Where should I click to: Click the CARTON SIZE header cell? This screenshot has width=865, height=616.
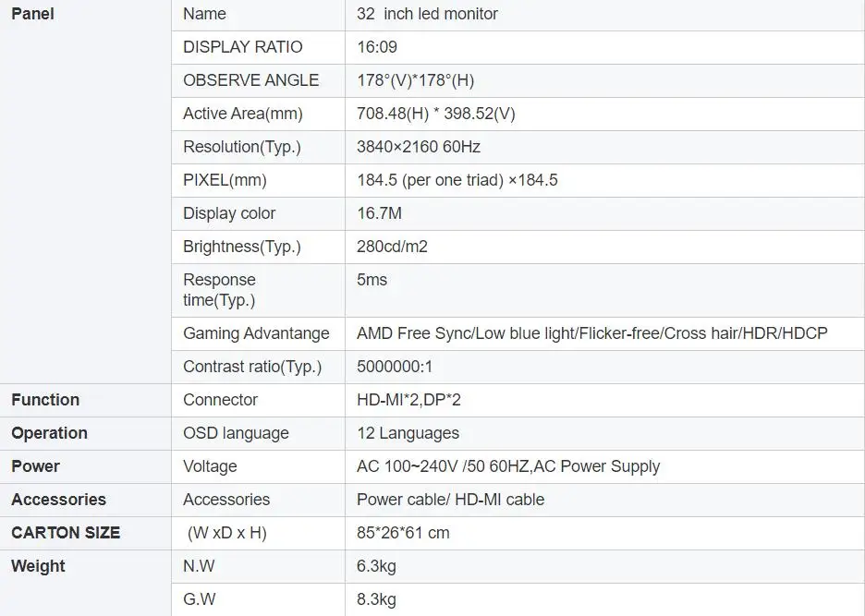[x=66, y=533]
